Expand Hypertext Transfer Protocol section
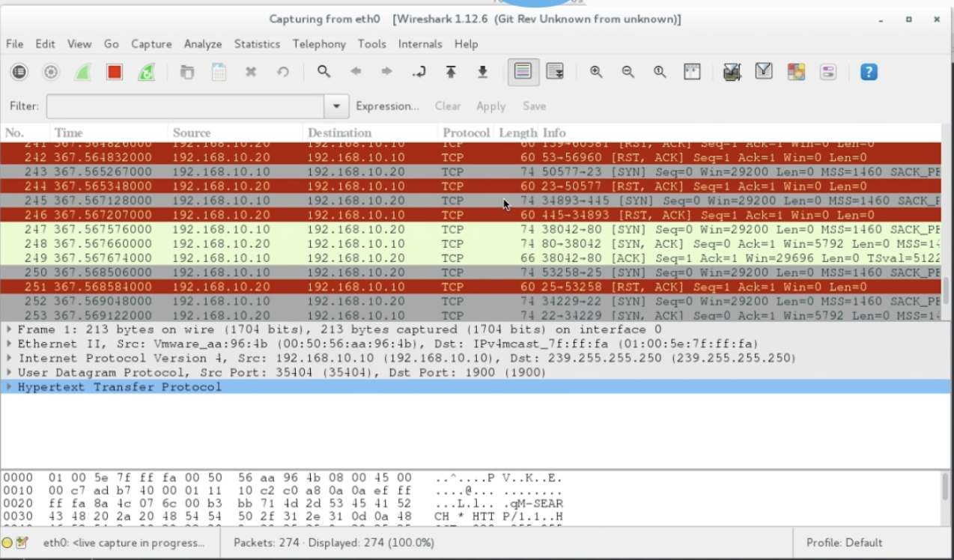The height and width of the screenshot is (560, 954). [9, 386]
